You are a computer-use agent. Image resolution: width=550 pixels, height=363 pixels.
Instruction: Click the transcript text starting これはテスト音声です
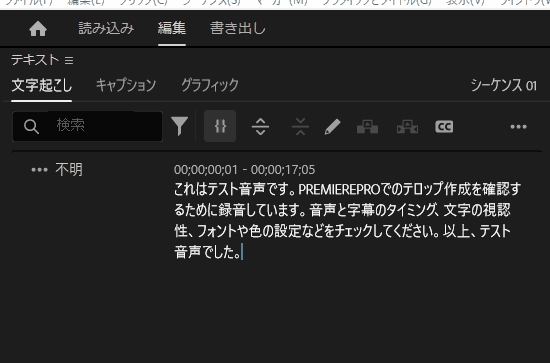click(x=347, y=221)
